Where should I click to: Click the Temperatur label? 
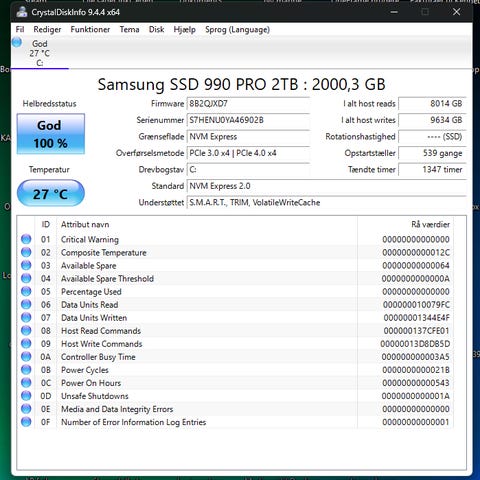tap(49, 170)
